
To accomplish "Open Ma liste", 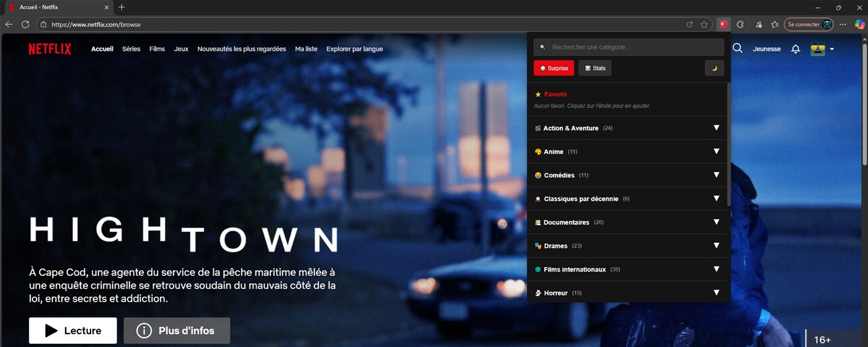I will (306, 49).
